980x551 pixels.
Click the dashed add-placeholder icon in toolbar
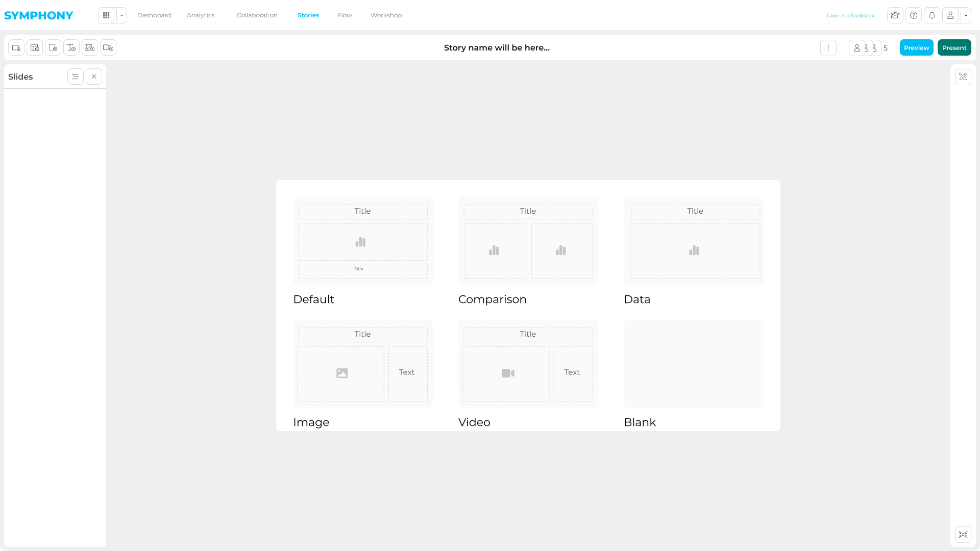tap(53, 47)
